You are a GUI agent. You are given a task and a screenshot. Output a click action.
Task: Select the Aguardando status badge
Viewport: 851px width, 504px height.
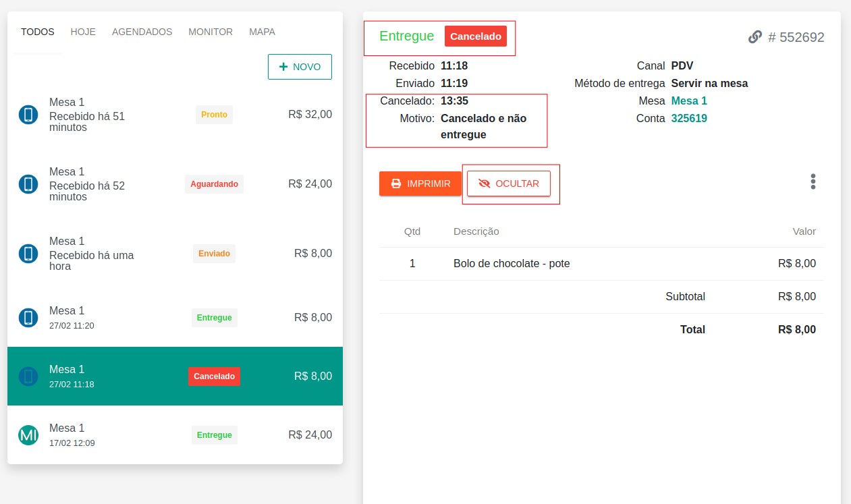(x=214, y=184)
